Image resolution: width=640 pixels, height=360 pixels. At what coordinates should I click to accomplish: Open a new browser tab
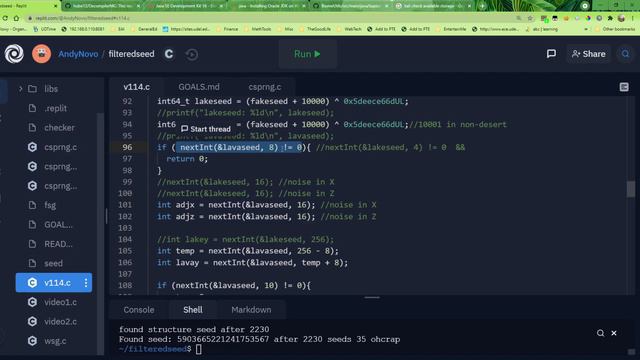(482, 6)
